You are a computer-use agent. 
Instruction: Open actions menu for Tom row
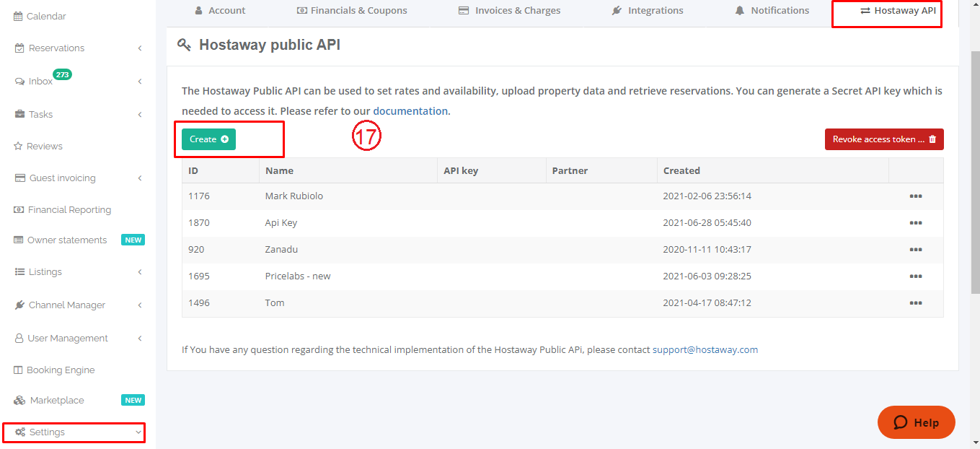tap(916, 303)
